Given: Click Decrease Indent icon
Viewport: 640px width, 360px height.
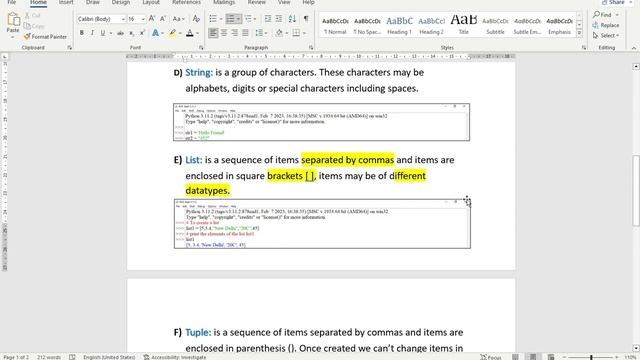Looking at the screenshot, I should click(268, 19).
